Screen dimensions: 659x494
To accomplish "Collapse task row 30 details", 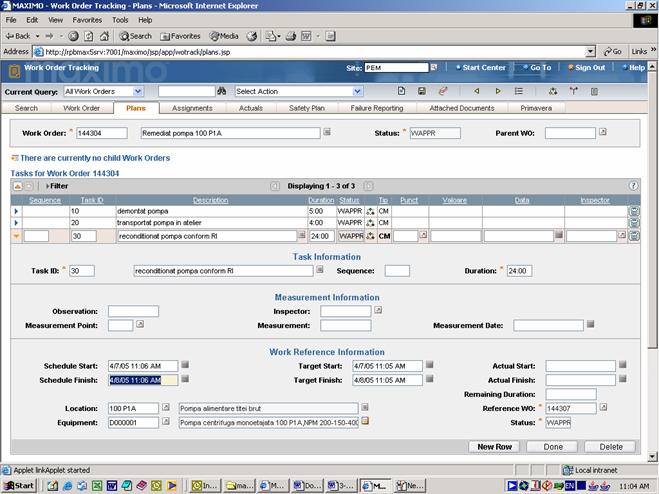I will point(16,236).
